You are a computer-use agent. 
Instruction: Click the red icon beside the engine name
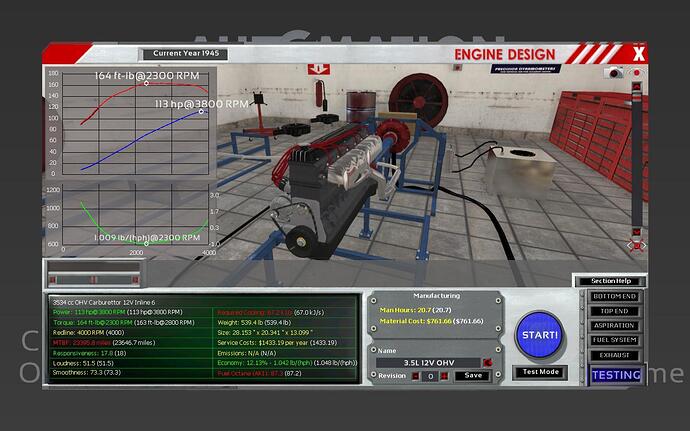pos(487,362)
